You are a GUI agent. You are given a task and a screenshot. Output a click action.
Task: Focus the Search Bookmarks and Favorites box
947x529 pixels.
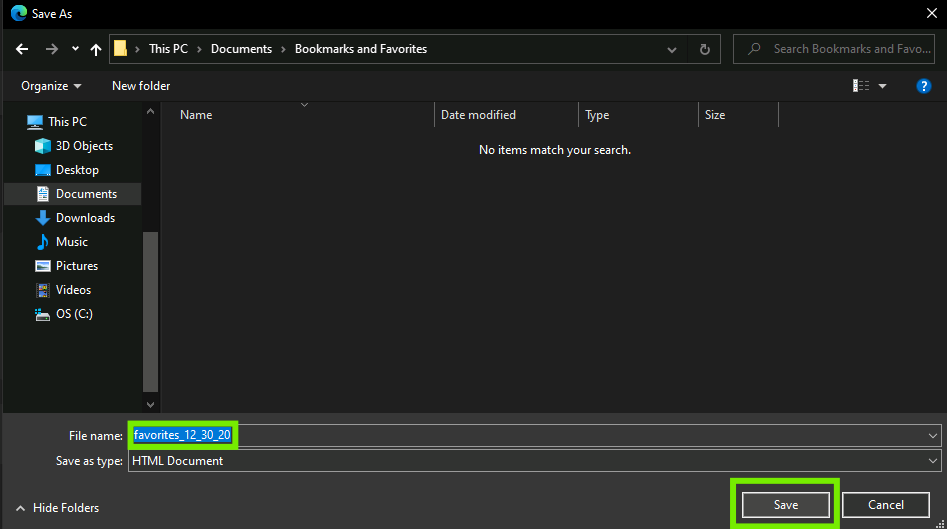click(834, 49)
